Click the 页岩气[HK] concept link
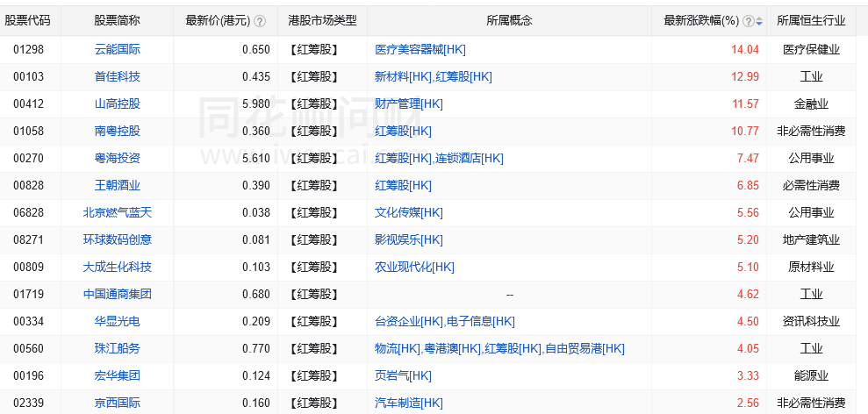This screenshot has height=414, width=868. point(403,375)
